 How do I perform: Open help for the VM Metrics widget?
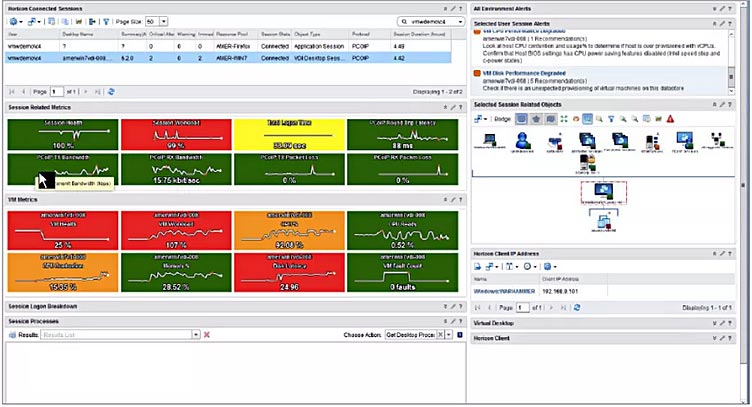460,199
